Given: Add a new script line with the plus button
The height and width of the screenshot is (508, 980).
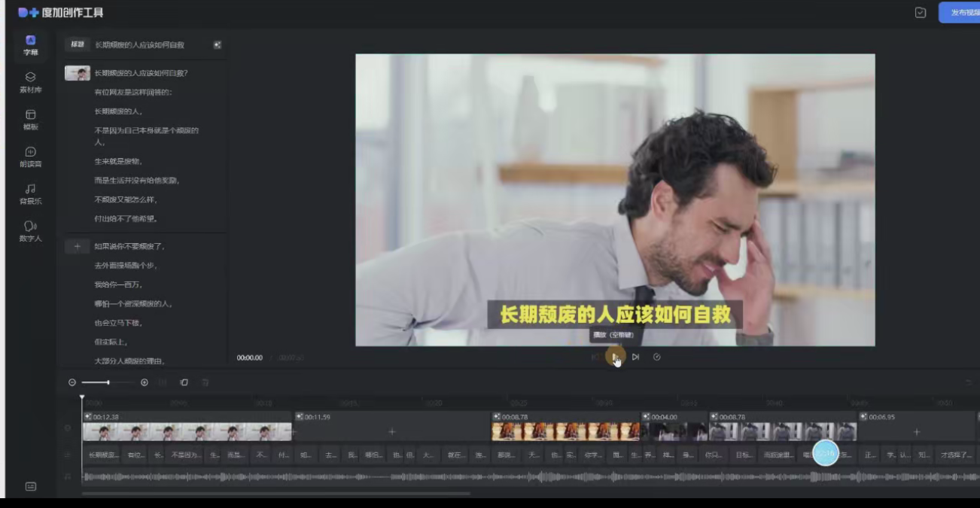Looking at the screenshot, I should tap(79, 245).
